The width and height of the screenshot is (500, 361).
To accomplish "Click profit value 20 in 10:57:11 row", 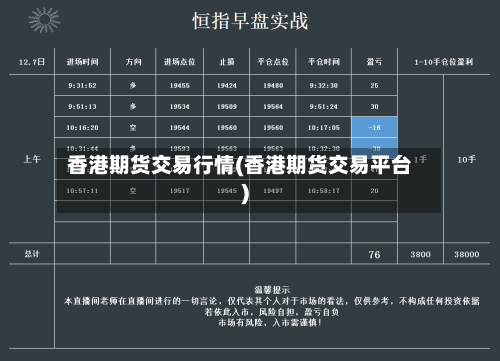I will [x=374, y=191].
